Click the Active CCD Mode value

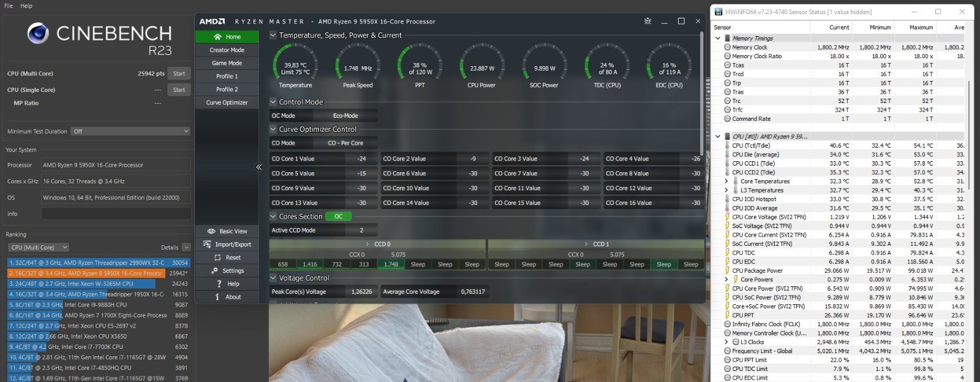[x=361, y=231]
